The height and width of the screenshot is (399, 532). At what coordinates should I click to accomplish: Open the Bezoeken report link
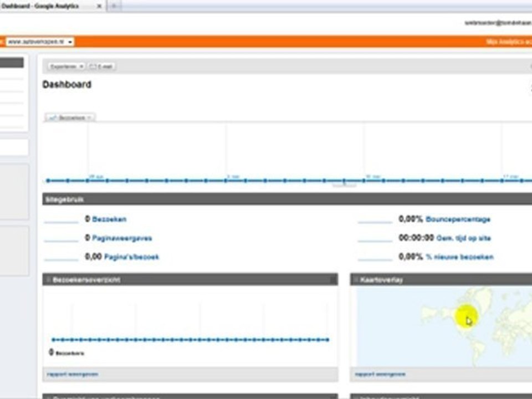(109, 219)
